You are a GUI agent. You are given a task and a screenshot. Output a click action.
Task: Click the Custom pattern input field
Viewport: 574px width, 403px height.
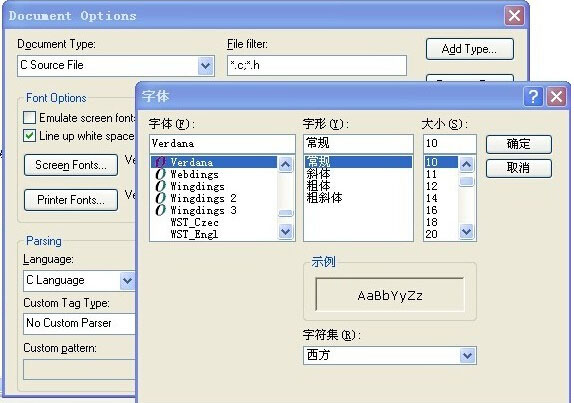(79, 370)
